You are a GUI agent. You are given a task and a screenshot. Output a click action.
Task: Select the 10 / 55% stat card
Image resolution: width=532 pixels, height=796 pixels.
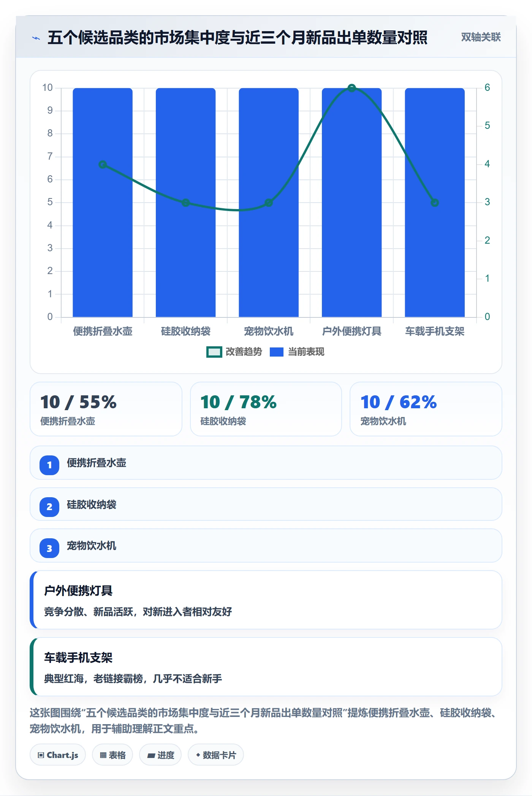[x=106, y=409]
